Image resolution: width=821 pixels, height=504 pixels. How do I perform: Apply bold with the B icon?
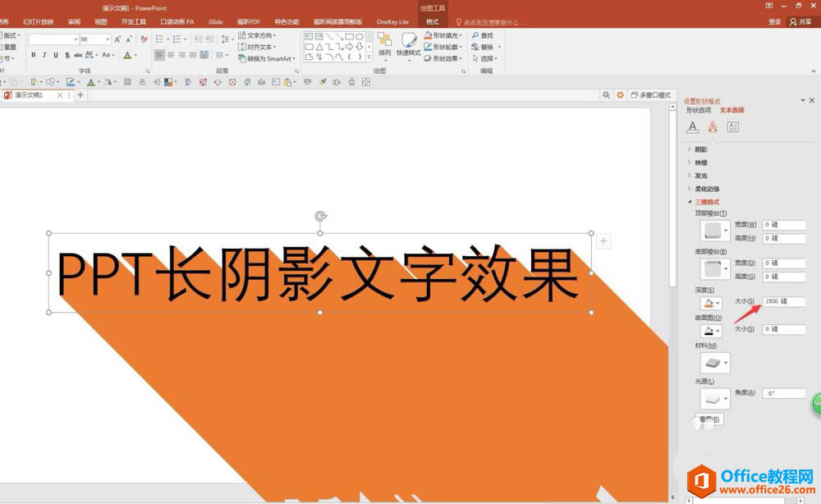[34, 55]
